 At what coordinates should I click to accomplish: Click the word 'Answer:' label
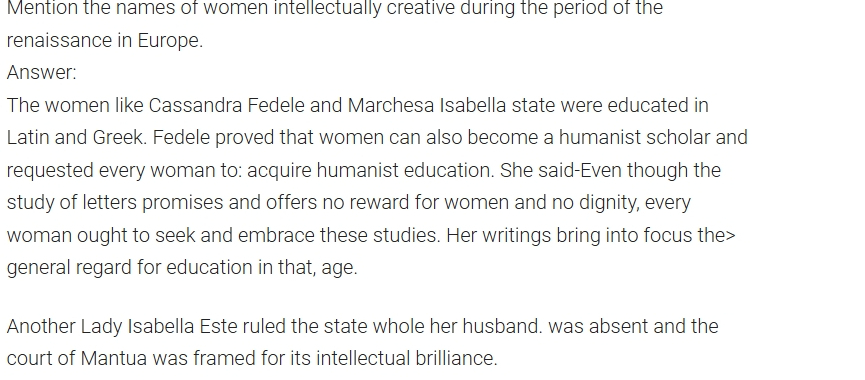pyautogui.click(x=41, y=72)
